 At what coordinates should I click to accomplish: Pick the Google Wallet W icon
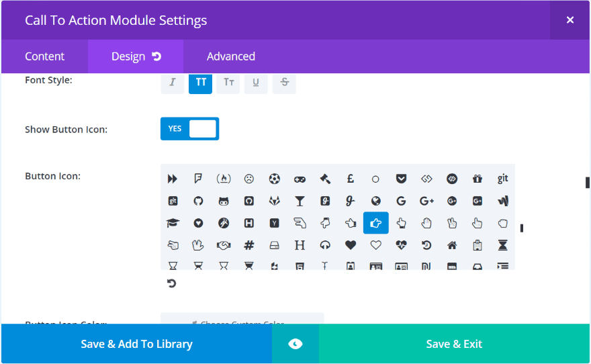point(502,201)
